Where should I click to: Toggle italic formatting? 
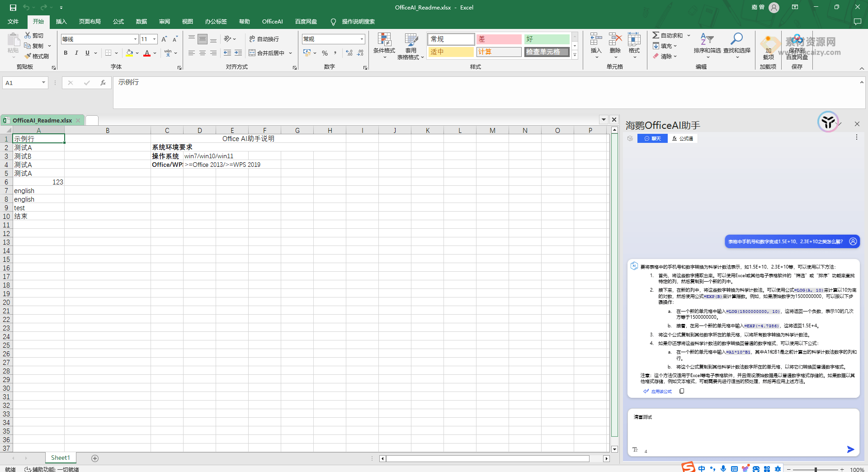click(76, 52)
